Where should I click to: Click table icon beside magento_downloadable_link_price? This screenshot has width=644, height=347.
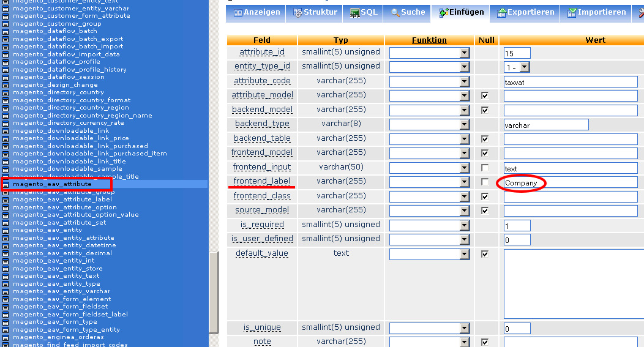6,139
